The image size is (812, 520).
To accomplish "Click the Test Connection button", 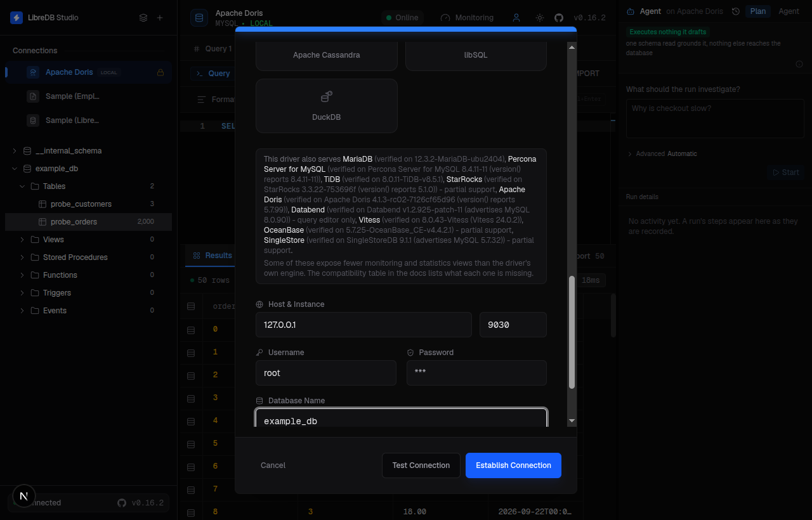I will (x=421, y=465).
